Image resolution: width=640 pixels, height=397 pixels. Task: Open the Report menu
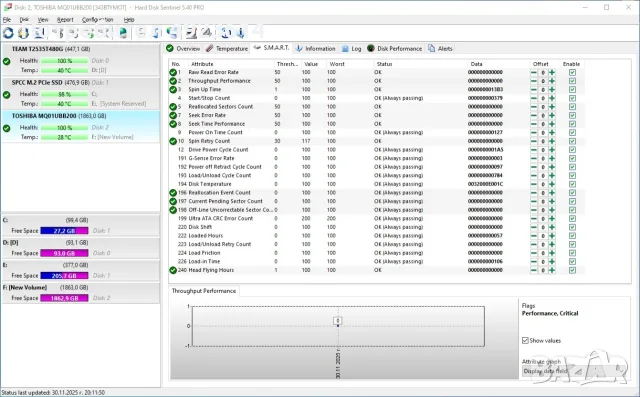(65, 20)
